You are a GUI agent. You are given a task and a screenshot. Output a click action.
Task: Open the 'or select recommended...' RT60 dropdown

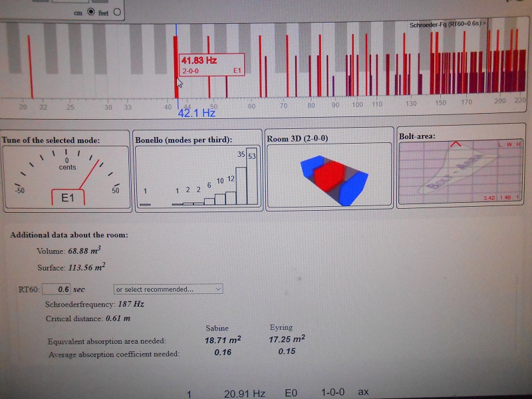pos(168,289)
